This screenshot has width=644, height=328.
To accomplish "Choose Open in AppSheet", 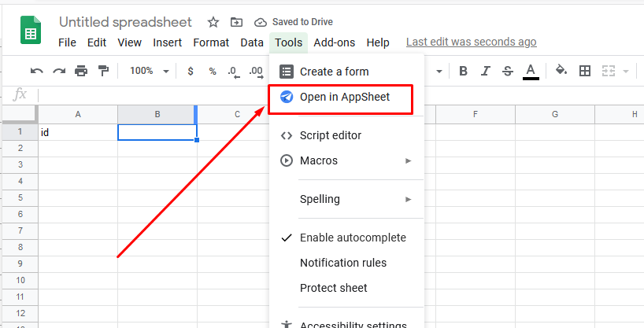I will tap(346, 98).
